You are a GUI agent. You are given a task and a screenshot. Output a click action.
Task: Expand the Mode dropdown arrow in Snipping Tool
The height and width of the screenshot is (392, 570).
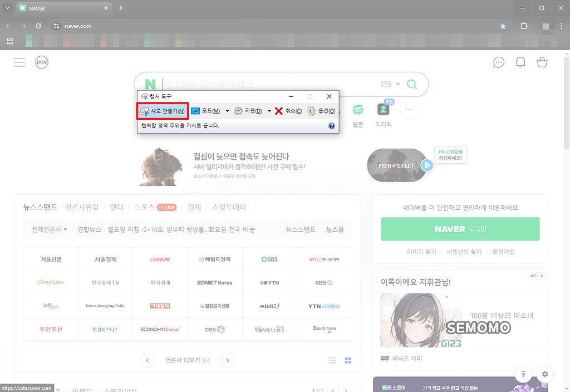coord(227,111)
